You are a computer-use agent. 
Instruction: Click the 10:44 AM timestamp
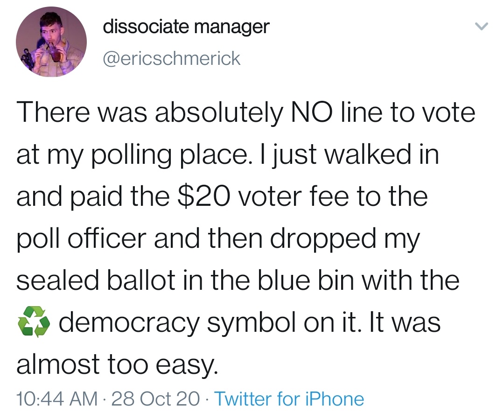click(x=57, y=399)
